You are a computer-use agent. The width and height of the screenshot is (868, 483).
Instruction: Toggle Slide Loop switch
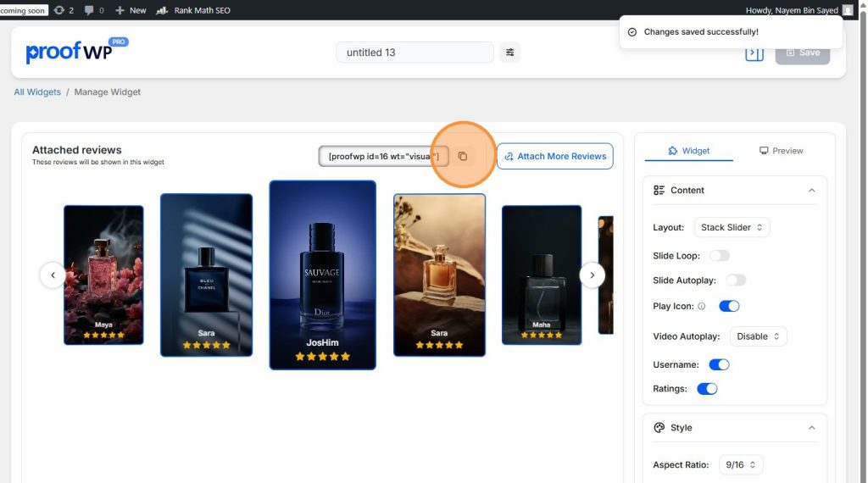(x=720, y=256)
